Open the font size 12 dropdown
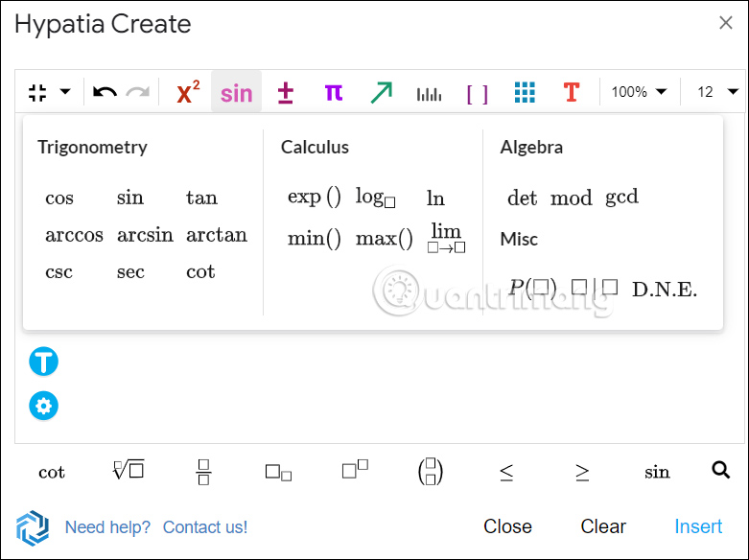 pos(717,92)
